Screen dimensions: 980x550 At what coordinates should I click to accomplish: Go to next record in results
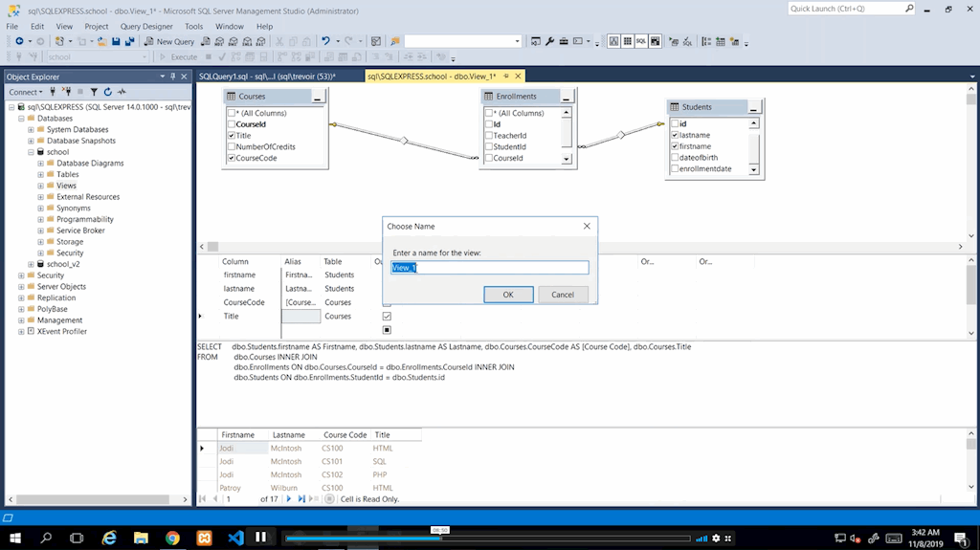tap(289, 498)
